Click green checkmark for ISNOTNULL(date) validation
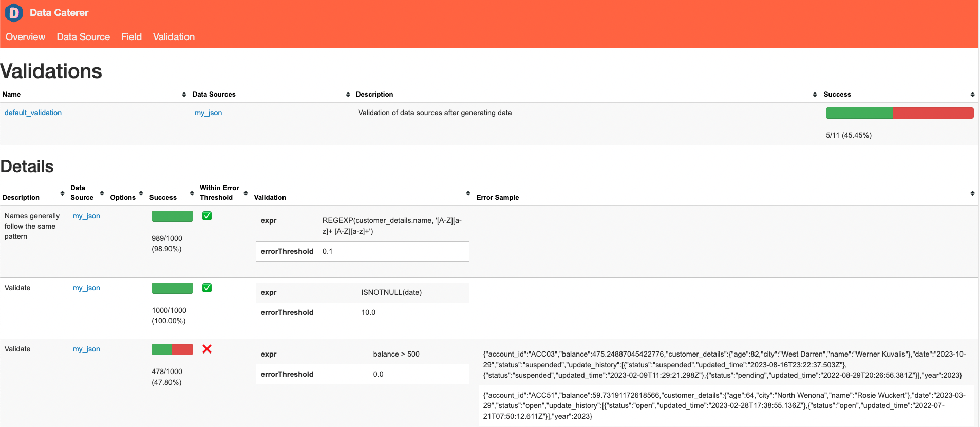The width and height of the screenshot is (980, 427). pyautogui.click(x=207, y=288)
